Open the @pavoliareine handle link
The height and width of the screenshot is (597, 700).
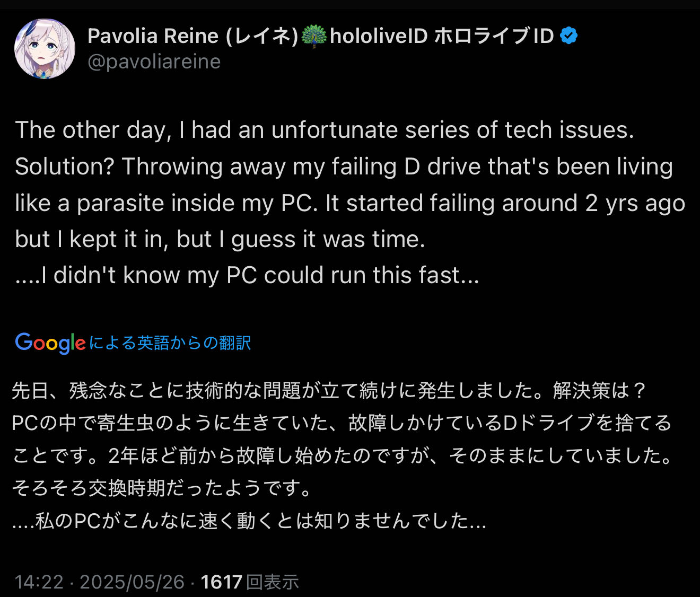coord(154,62)
